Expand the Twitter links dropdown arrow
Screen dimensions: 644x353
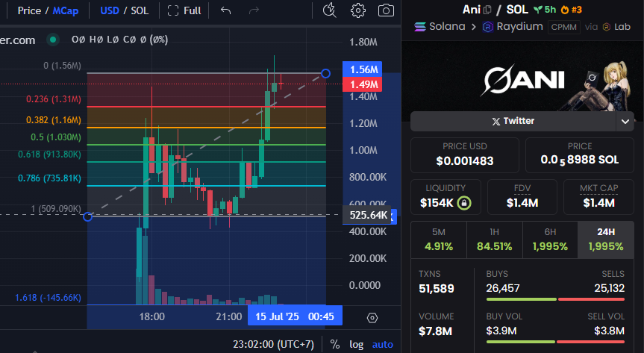pyautogui.click(x=625, y=122)
